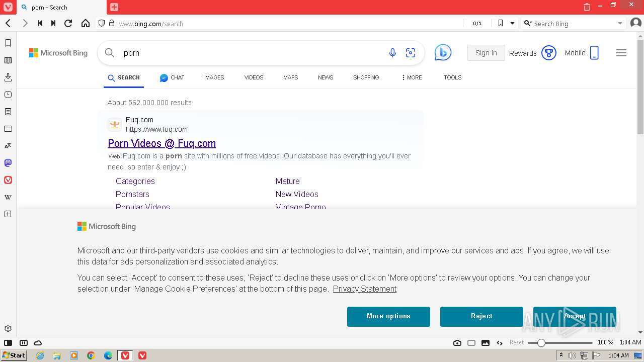
Task: Reject cookies in the banner
Action: coord(481,316)
